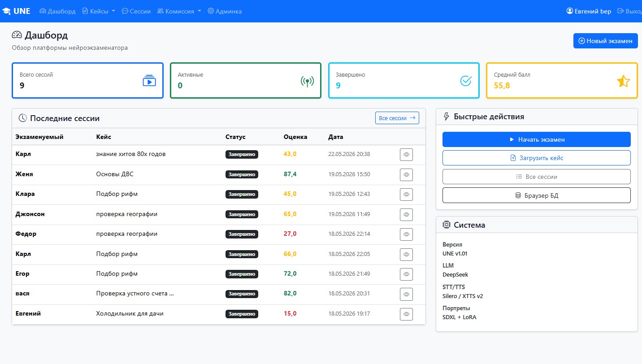Open the Браузер БД button
The image size is (642, 364).
537,195
